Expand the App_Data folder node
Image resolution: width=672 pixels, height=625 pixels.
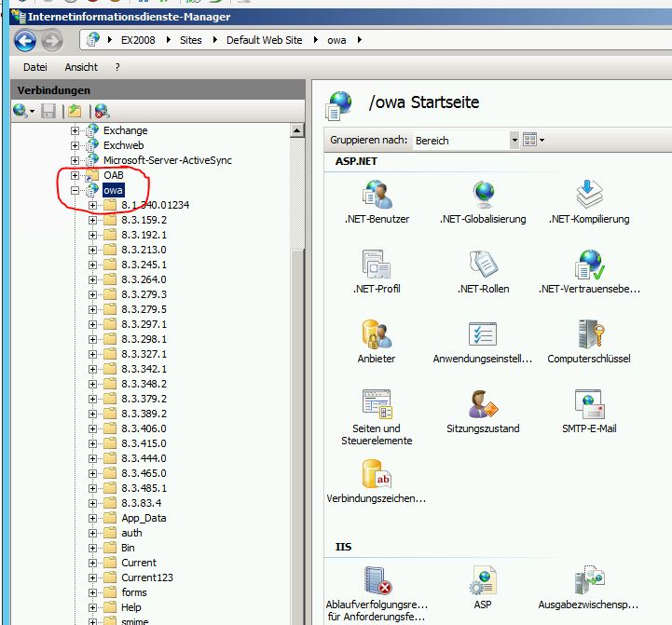[x=92, y=518]
